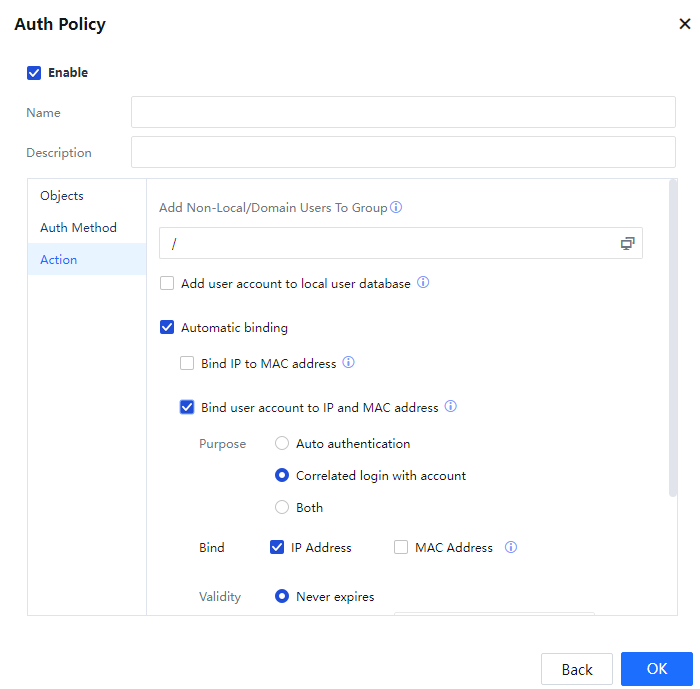Click info icon beside Bind IP to MAC address
This screenshot has height=689, width=700.
(x=349, y=363)
